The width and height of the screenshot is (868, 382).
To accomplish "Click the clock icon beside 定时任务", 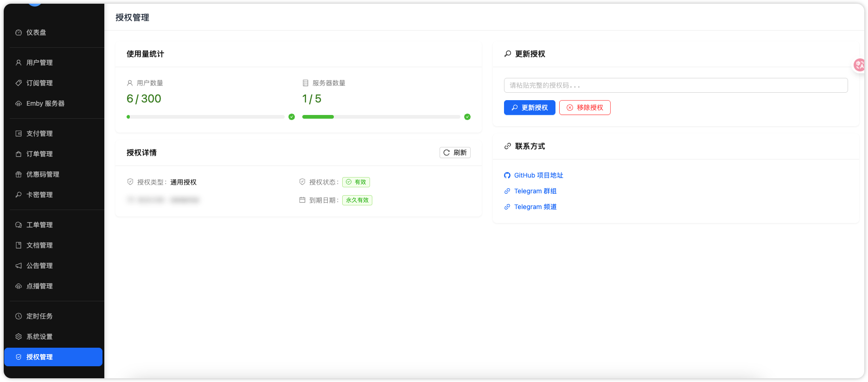I will point(19,316).
